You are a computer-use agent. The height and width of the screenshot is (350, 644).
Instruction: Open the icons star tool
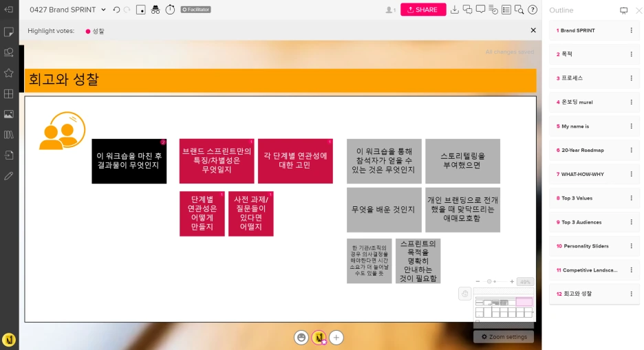(x=9, y=73)
